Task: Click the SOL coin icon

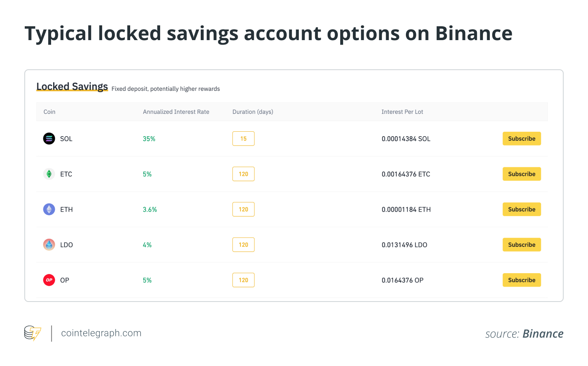Action: tap(49, 139)
